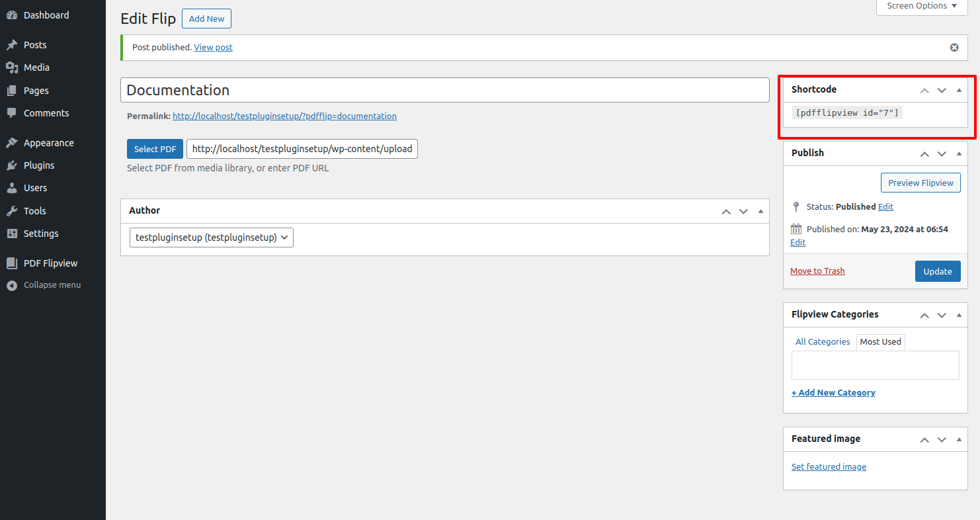Open PDF Flipview in the sidebar
This screenshot has width=980, height=520.
(x=50, y=263)
